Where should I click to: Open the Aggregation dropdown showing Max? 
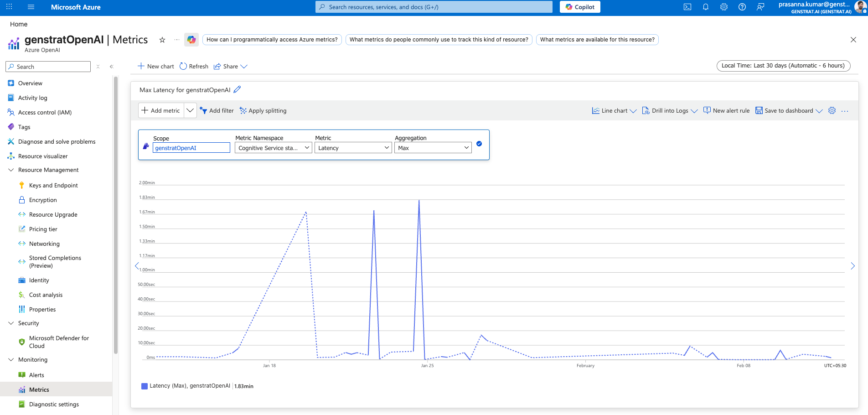click(433, 148)
